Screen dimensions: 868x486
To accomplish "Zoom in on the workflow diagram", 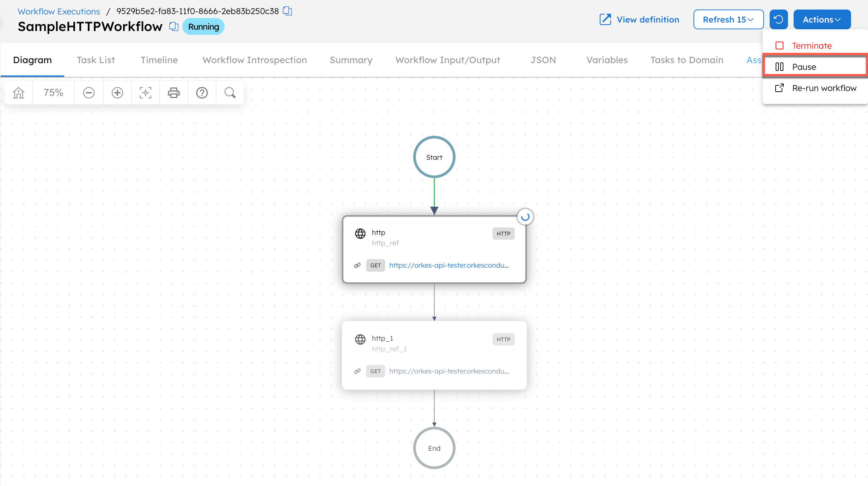I will (x=117, y=92).
